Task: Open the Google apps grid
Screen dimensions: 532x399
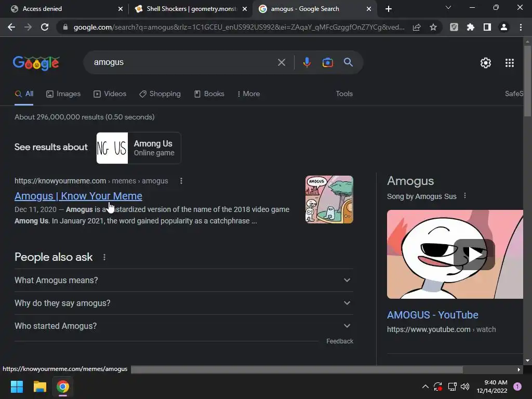Action: point(510,63)
